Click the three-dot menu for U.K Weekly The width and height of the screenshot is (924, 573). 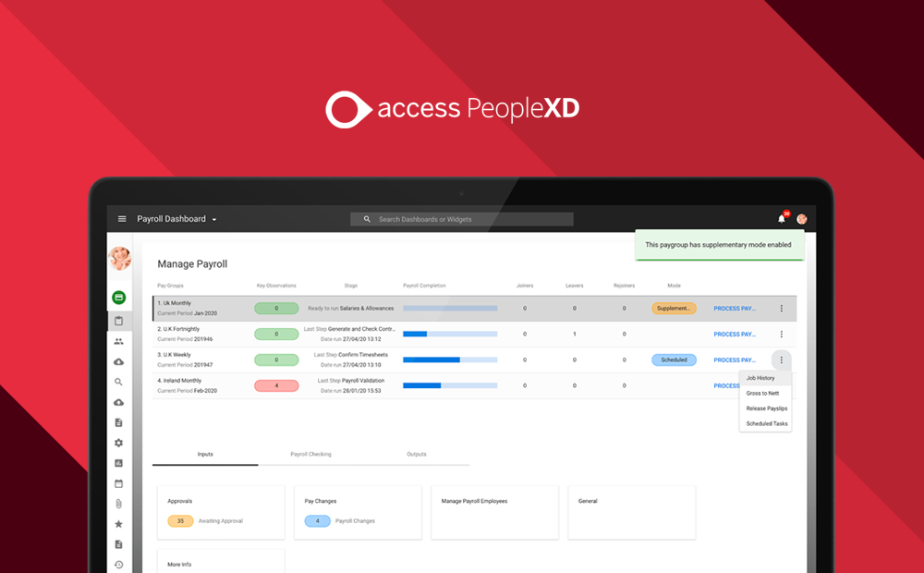pos(782,360)
